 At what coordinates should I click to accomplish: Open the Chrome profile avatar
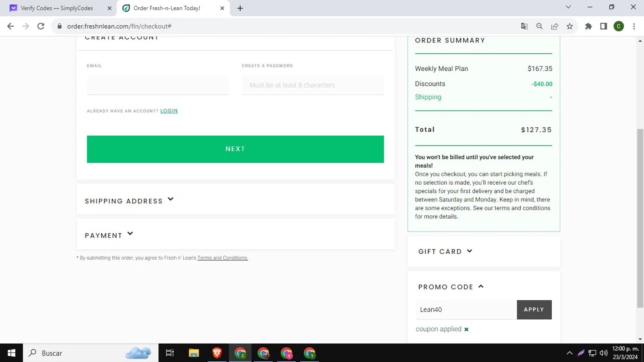point(619,26)
